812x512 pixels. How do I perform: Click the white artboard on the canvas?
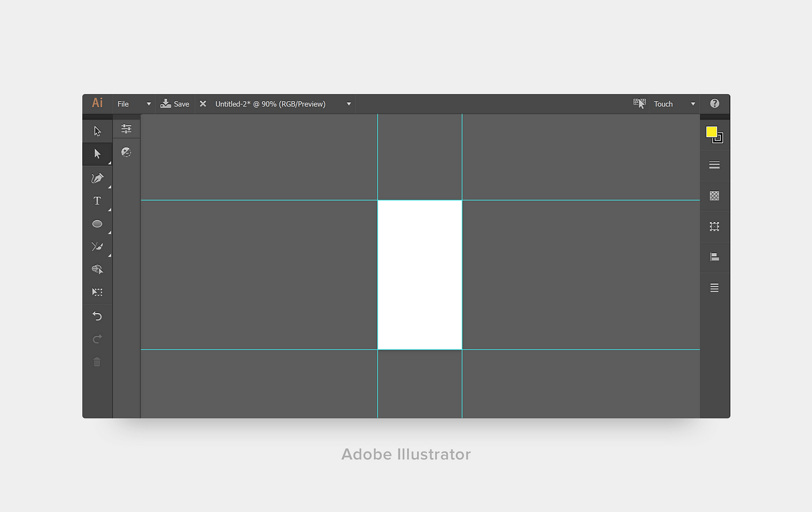pyautogui.click(x=420, y=275)
